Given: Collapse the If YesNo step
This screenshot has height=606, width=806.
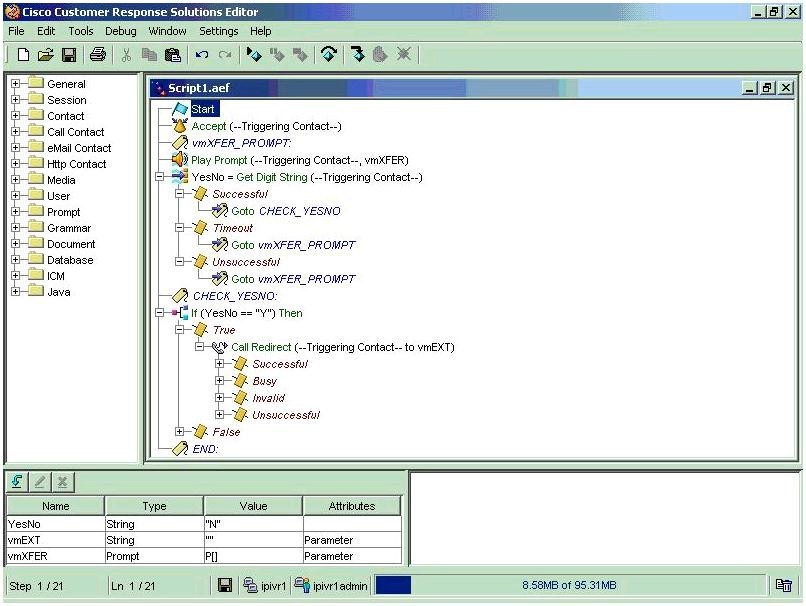Looking at the screenshot, I should pos(159,312).
